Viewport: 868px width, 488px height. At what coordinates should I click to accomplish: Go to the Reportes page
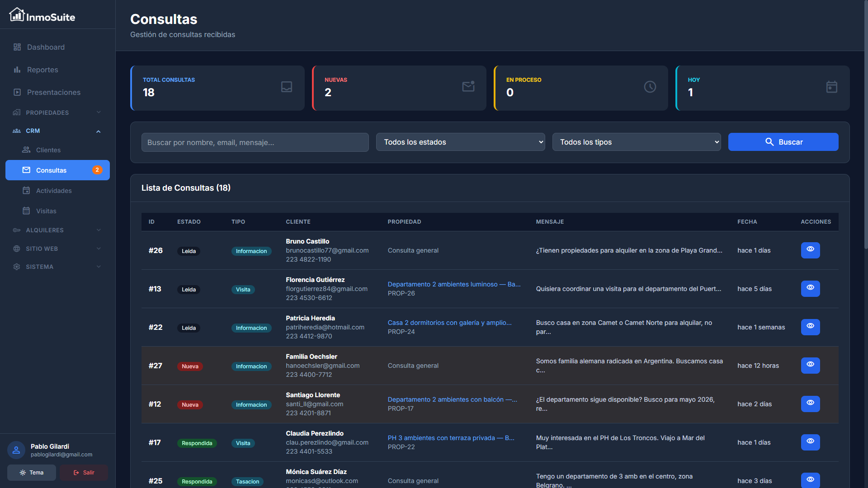pyautogui.click(x=42, y=70)
